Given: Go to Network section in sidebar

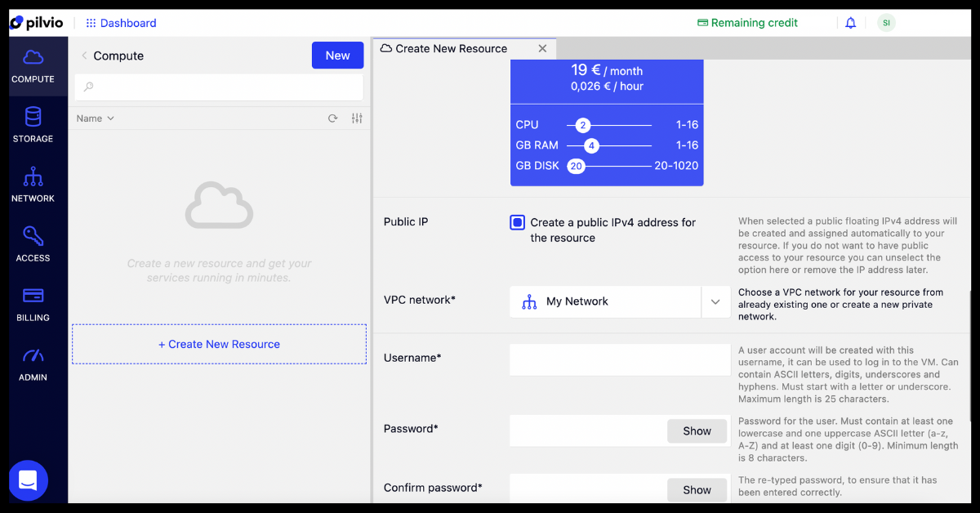Looking at the screenshot, I should pos(33,177).
